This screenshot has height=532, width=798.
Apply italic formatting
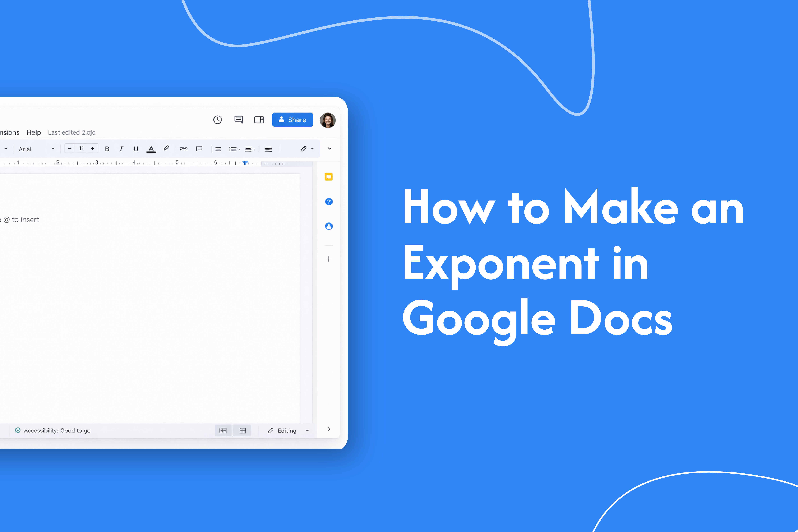121,149
